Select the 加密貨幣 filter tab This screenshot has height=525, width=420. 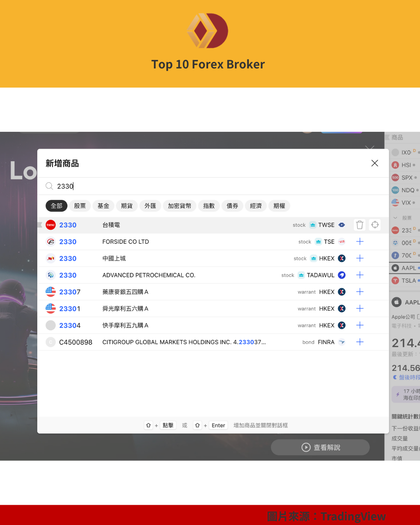tap(180, 206)
